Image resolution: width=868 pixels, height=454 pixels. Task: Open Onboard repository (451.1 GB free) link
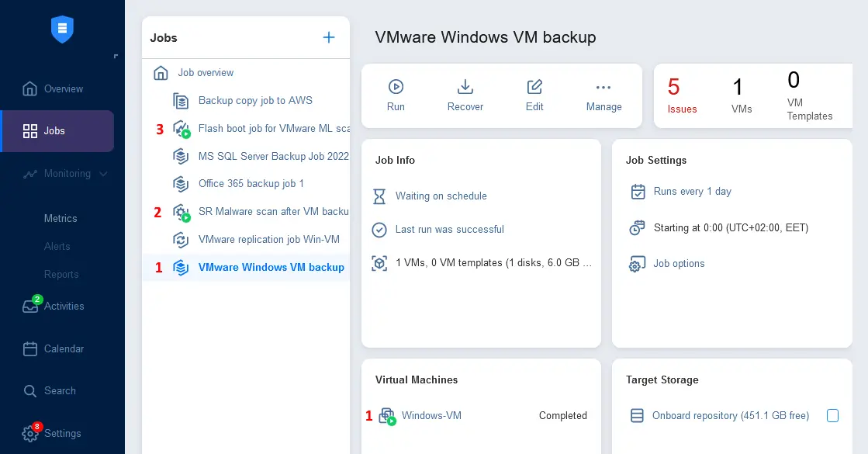(x=731, y=416)
